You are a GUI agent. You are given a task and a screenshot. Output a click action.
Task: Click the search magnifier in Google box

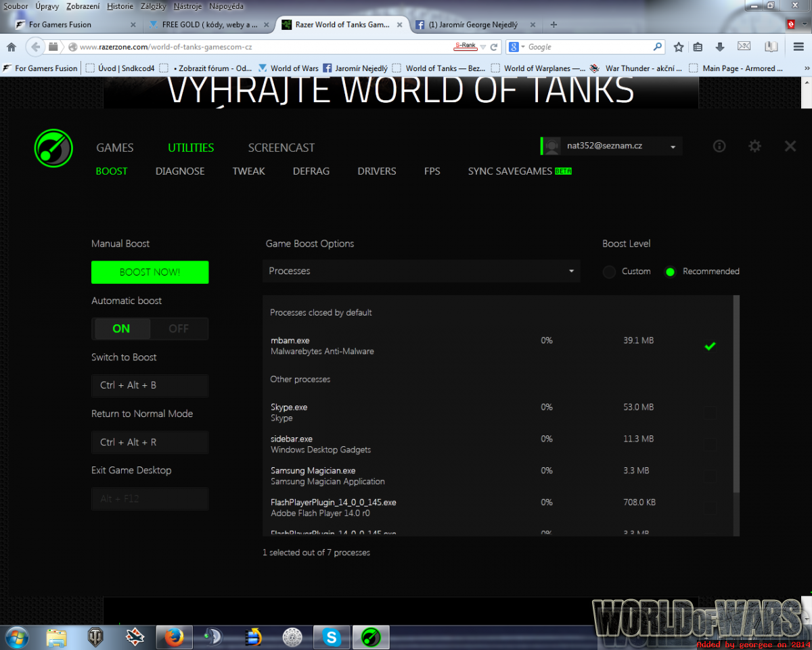coord(657,47)
